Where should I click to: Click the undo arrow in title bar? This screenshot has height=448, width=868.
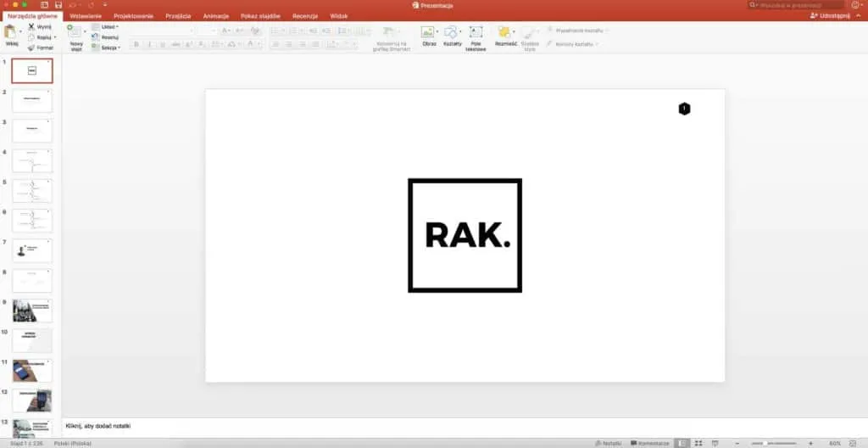(x=73, y=4)
